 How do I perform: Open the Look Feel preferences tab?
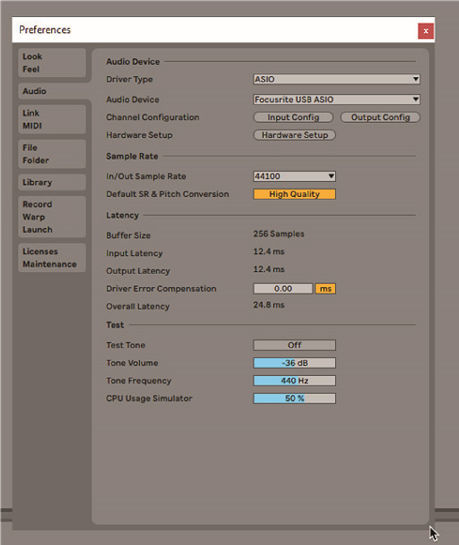pyautogui.click(x=52, y=63)
